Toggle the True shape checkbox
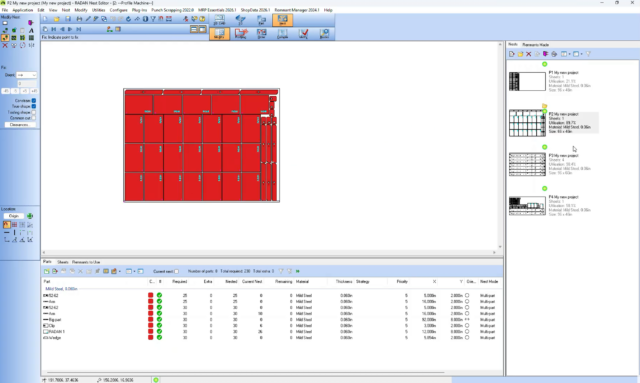 point(34,106)
